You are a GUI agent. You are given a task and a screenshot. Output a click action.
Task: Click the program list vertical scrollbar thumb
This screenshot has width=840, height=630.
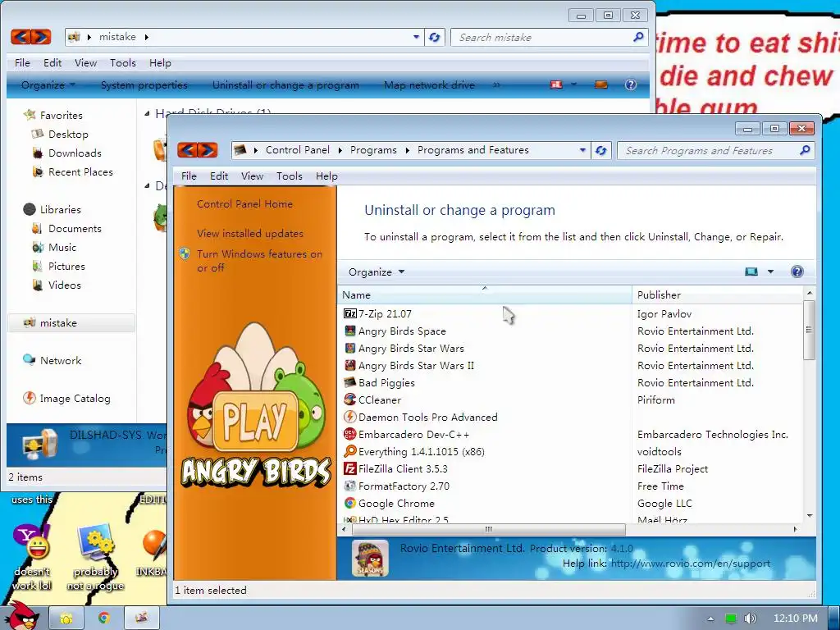tap(809, 330)
